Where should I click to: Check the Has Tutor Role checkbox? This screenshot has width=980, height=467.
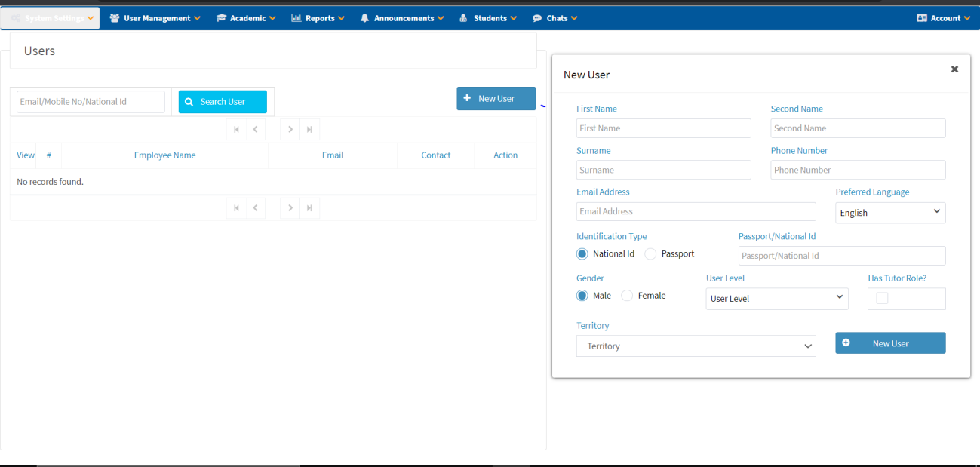(882, 299)
